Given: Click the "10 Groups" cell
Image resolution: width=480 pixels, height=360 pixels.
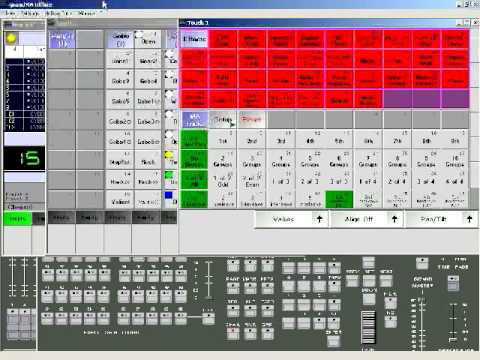Looking at the screenshot, I should pyautogui.click(x=455, y=160).
